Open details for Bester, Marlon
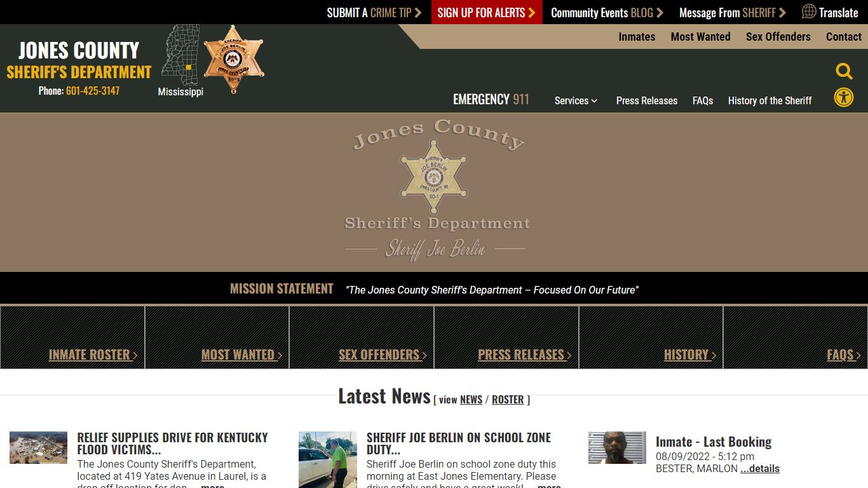Viewport: 868px width, 488px height. click(x=760, y=469)
